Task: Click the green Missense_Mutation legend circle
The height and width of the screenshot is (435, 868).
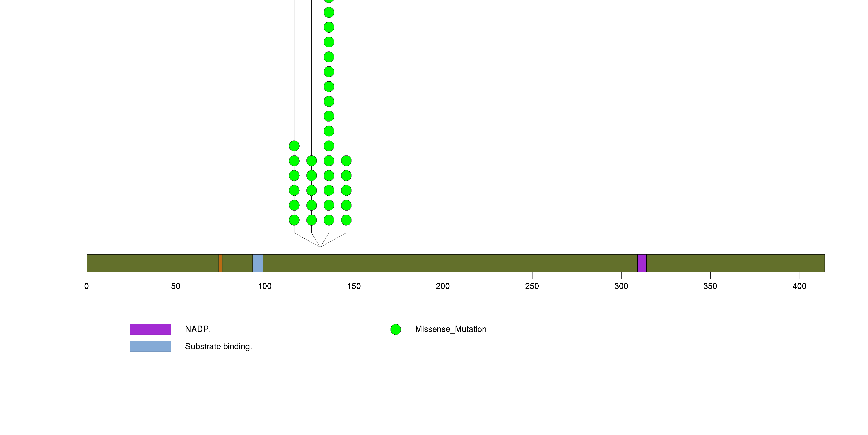Action: [396, 329]
